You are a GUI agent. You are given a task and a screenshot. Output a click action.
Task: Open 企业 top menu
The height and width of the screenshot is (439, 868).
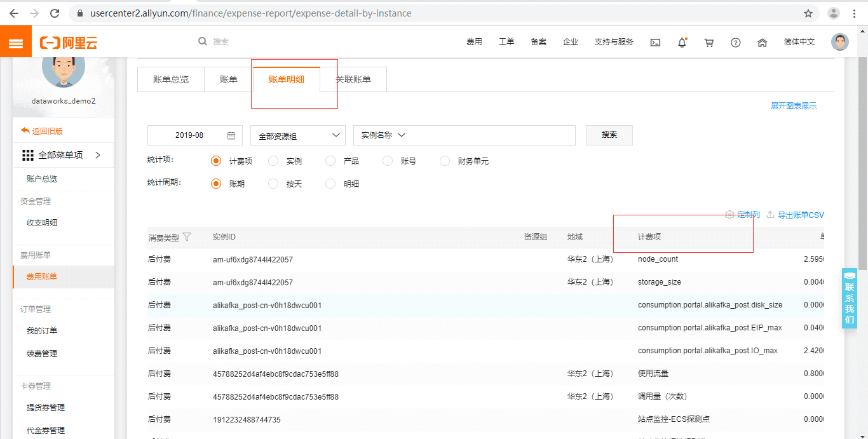pos(571,42)
